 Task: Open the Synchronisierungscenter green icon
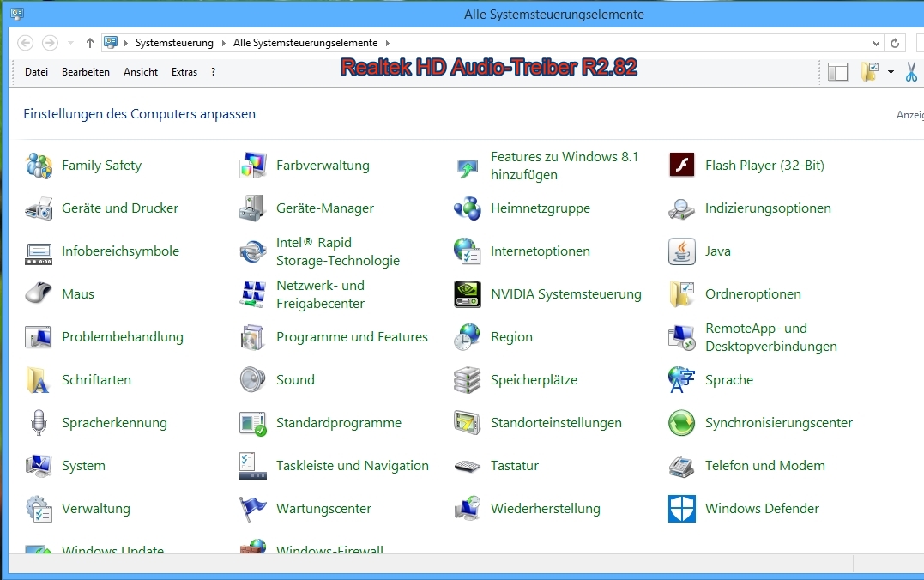[x=682, y=423]
